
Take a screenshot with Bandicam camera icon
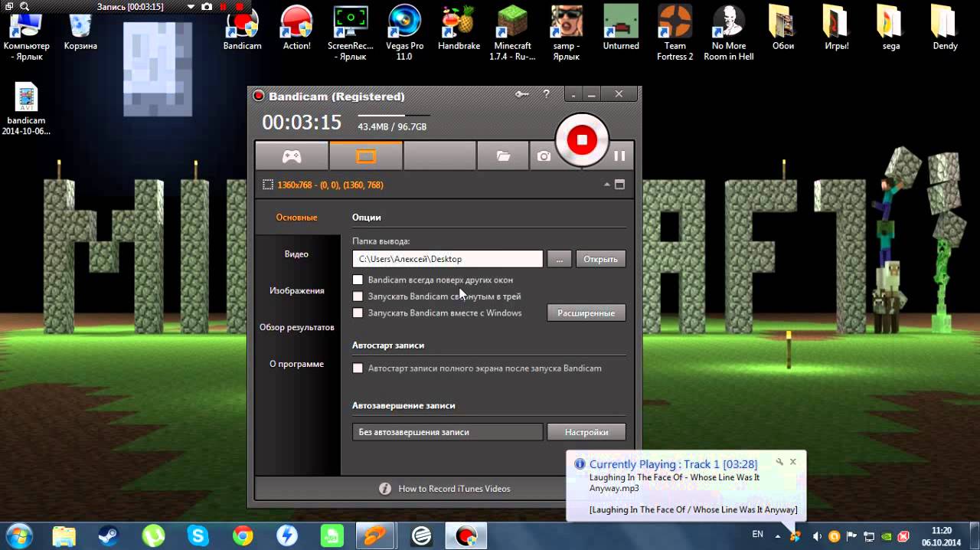tap(544, 156)
